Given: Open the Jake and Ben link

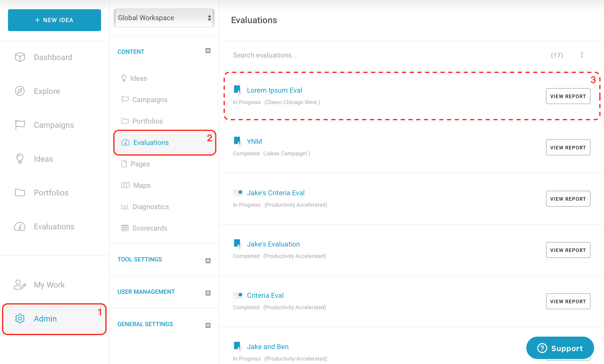Looking at the screenshot, I should 268,347.
